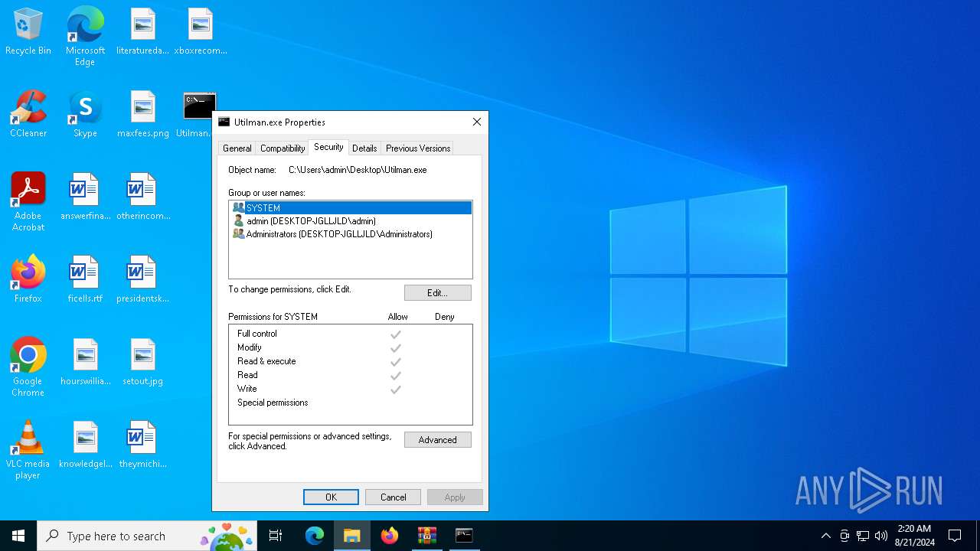
Task: Switch to the Command Prompt taskbar icon
Action: 464,536
